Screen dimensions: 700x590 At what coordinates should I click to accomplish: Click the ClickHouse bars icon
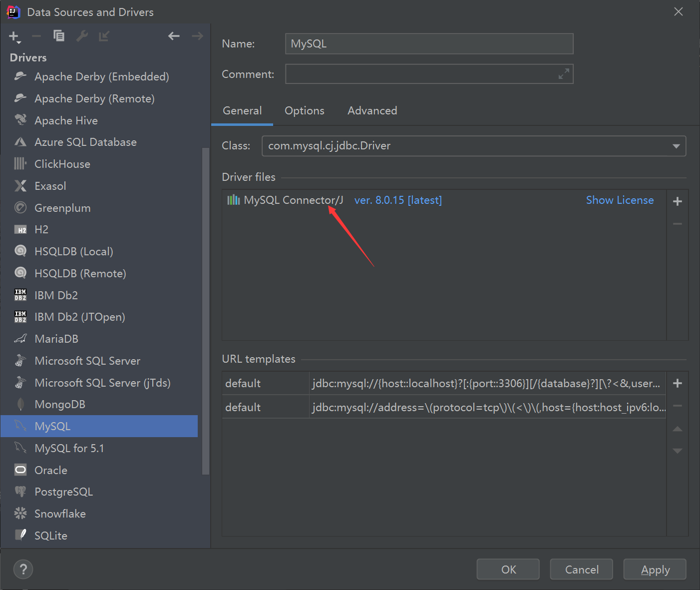tap(20, 164)
